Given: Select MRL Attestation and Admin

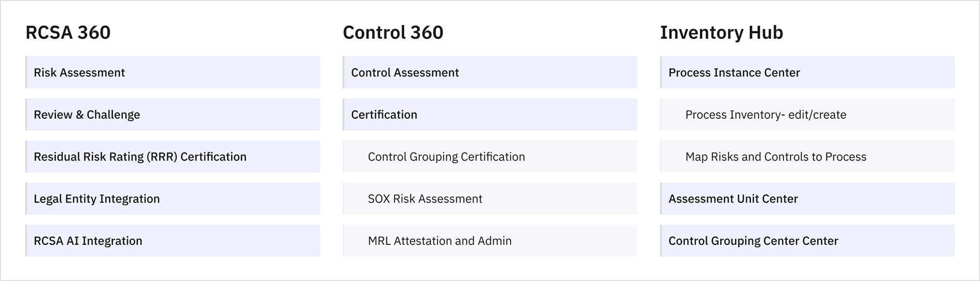Looking at the screenshot, I should tap(439, 241).
